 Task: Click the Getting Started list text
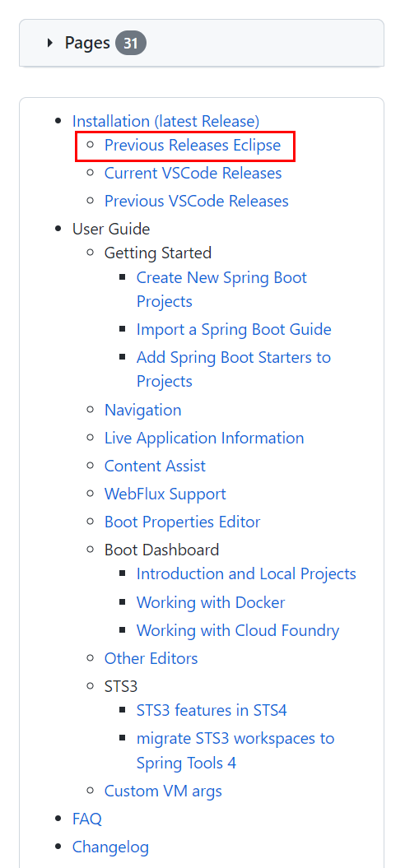pos(158,253)
